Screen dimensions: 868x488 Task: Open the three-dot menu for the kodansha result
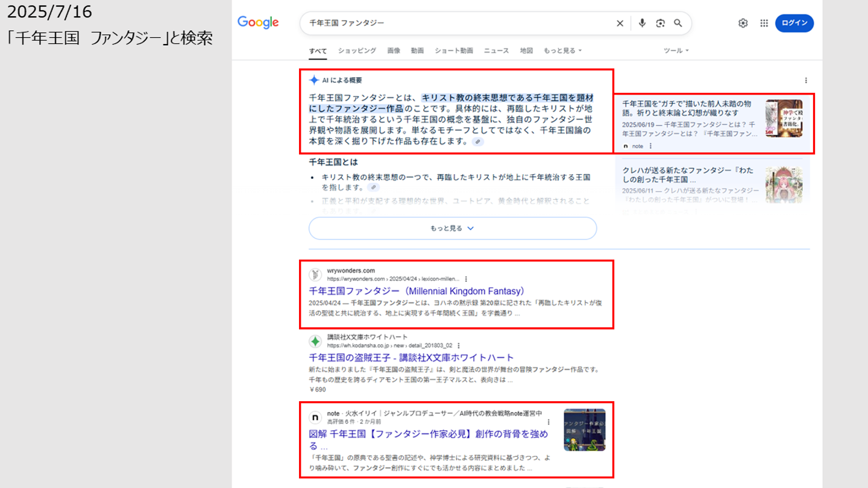[x=459, y=345]
